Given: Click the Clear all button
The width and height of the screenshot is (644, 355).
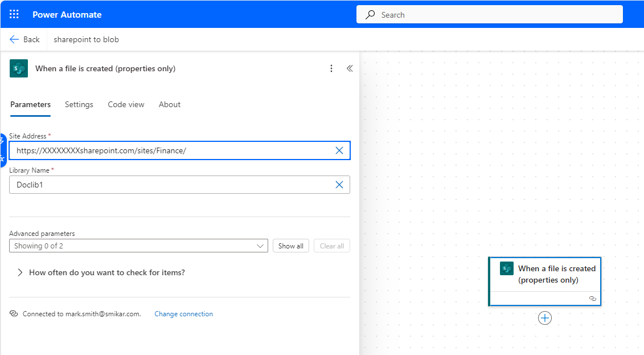Looking at the screenshot, I should 332,246.
